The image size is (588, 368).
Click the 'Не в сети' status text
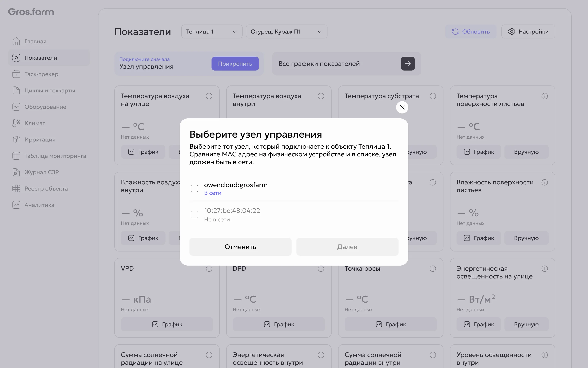217,220
